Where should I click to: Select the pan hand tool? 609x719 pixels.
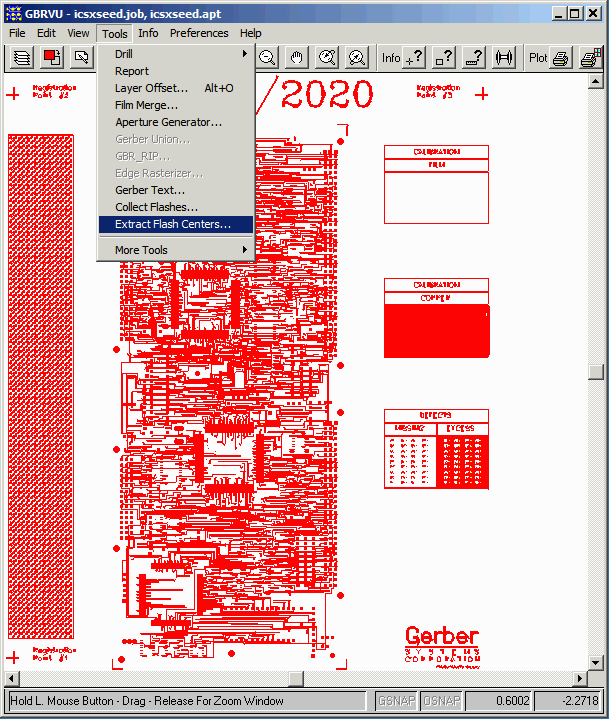click(x=297, y=58)
